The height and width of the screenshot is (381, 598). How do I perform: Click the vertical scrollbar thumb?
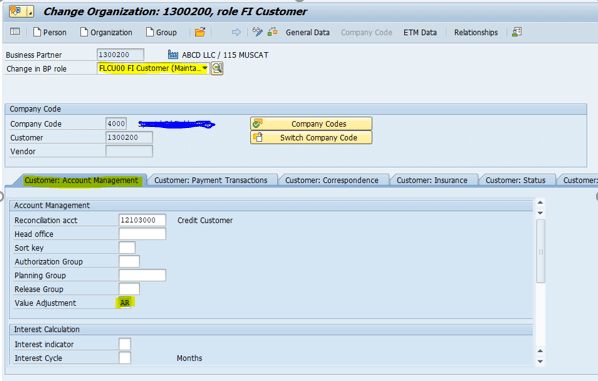click(x=540, y=252)
